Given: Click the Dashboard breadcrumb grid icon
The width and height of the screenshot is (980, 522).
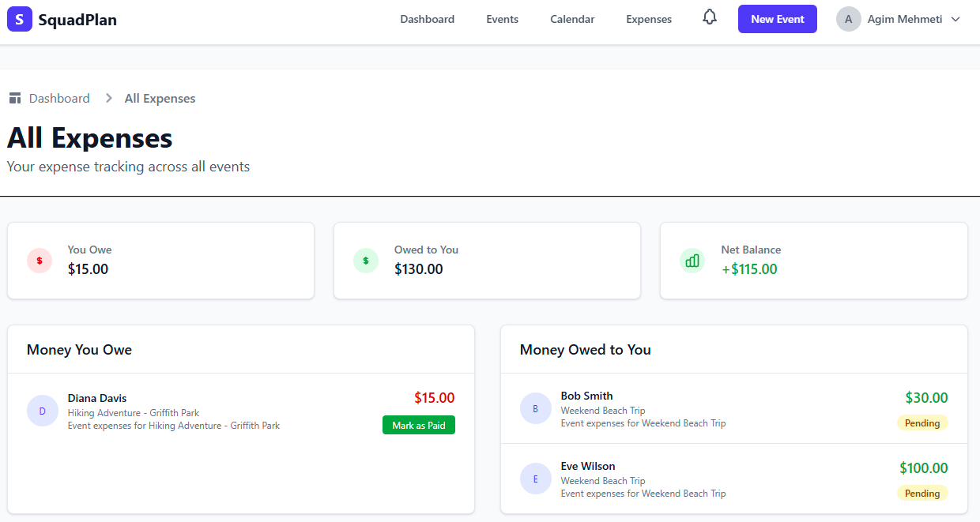Looking at the screenshot, I should (14, 99).
